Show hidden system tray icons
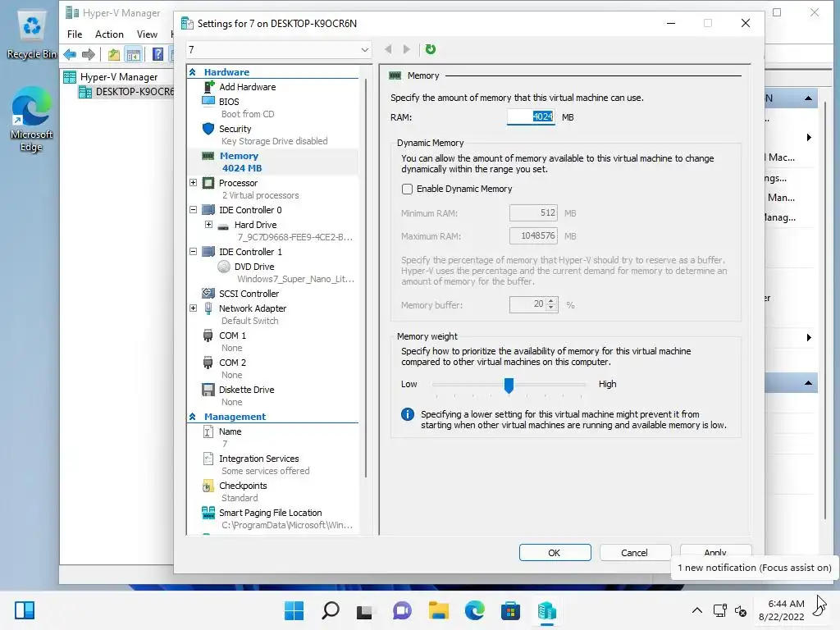 point(697,610)
